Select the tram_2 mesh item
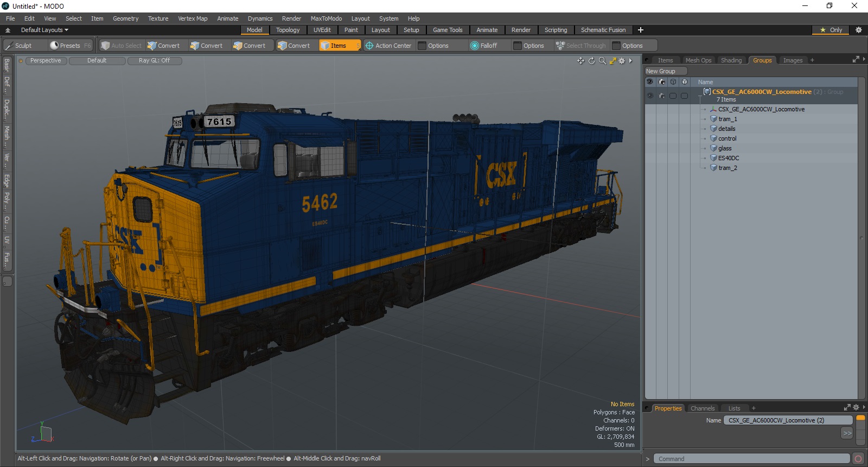 pos(727,168)
